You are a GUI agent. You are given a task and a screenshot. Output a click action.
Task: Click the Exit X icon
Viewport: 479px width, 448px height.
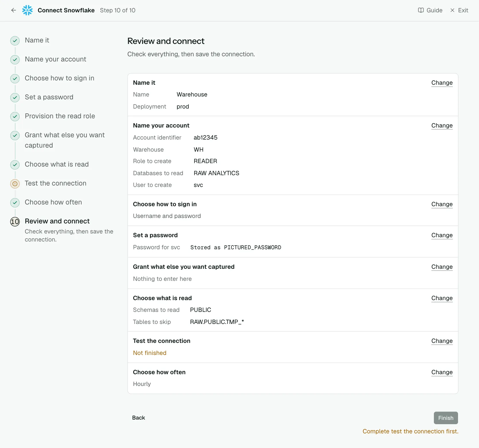(452, 10)
